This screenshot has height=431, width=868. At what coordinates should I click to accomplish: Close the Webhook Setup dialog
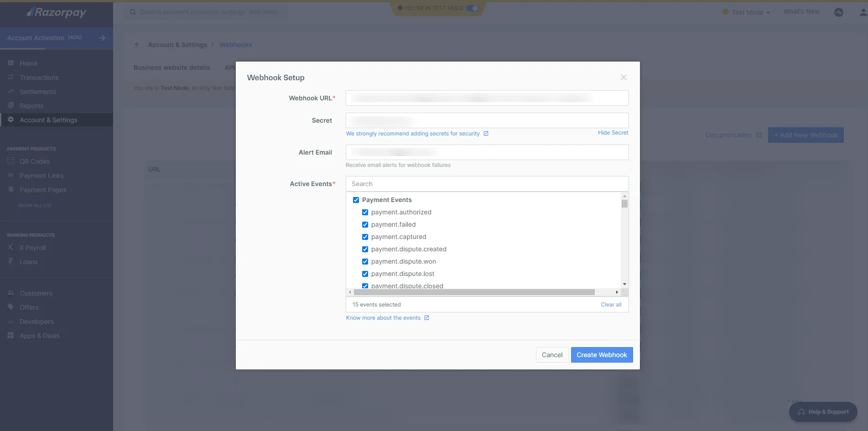point(624,78)
